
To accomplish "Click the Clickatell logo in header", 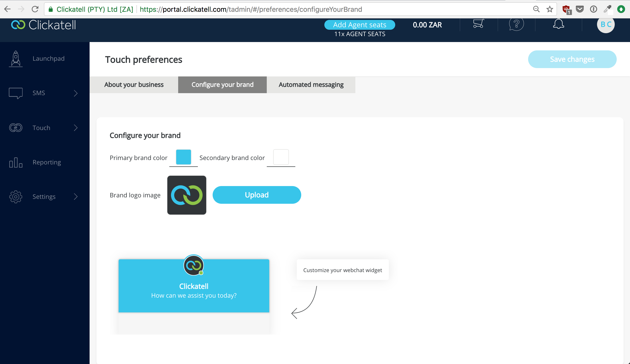I will 44,25.
